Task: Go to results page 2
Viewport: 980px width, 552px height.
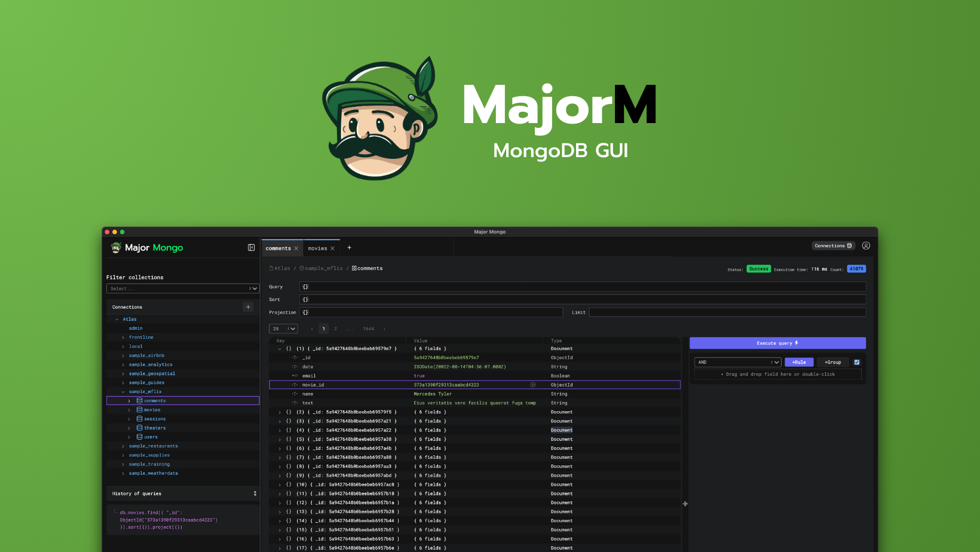Action: tap(335, 329)
